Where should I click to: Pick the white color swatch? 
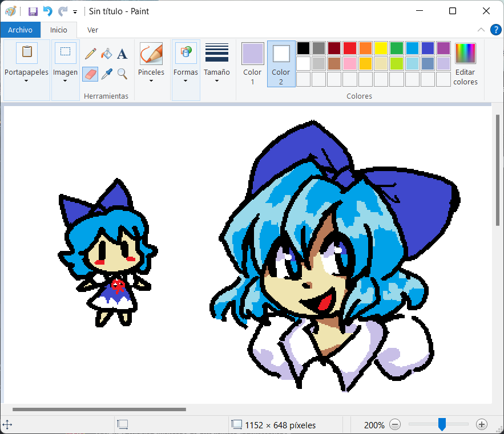pyautogui.click(x=303, y=64)
